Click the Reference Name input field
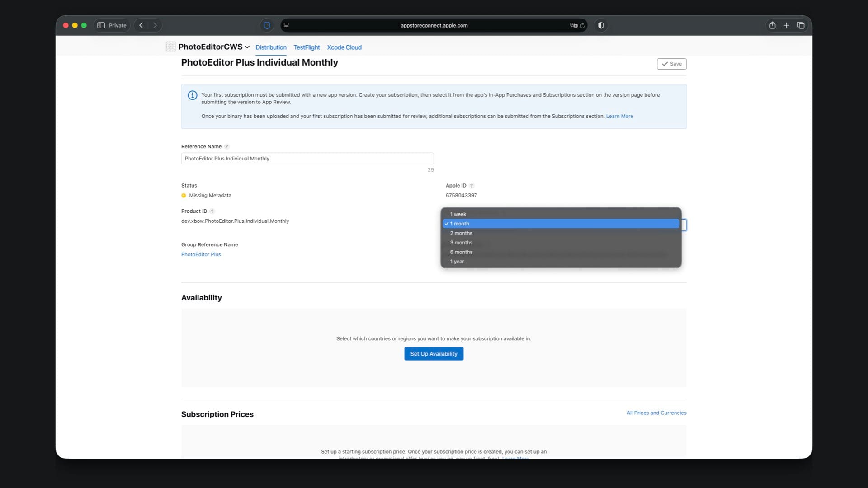Screen dimensions: 868x488 [x=307, y=159]
